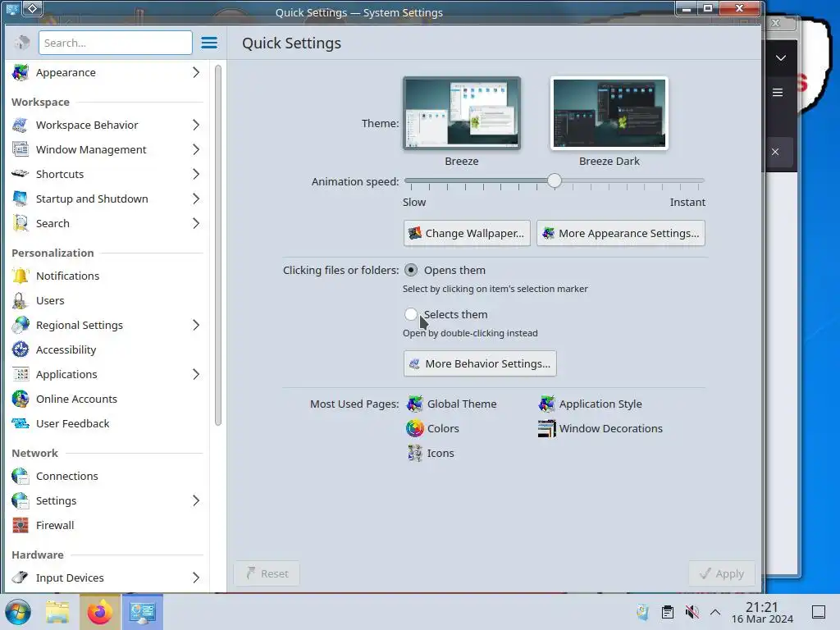The height and width of the screenshot is (630, 840).
Task: Expand Workspace Behavior chevron
Action: click(196, 125)
